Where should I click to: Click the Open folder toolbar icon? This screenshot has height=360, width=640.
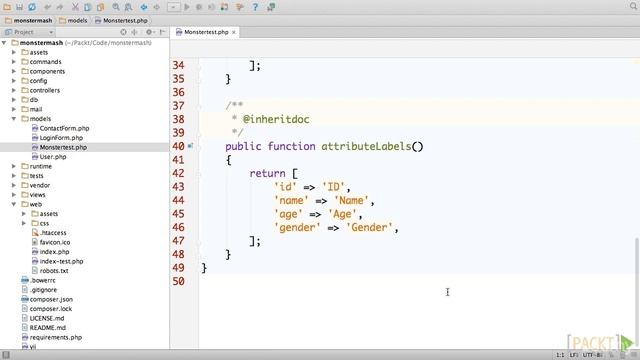click(7, 7)
